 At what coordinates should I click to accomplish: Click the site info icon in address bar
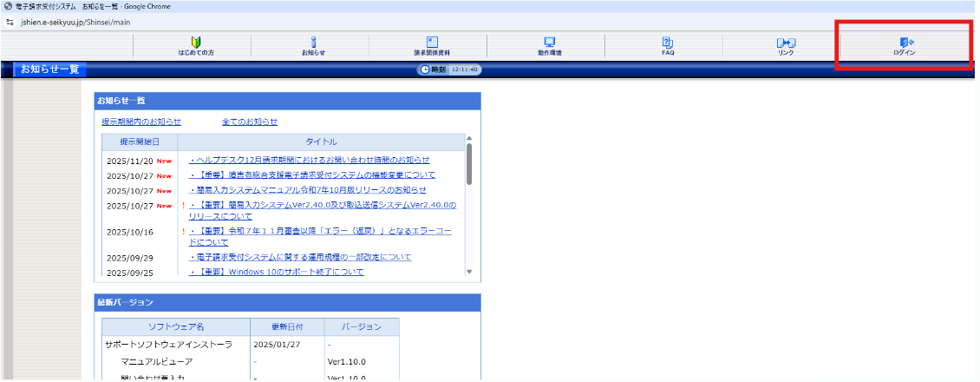tap(11, 22)
